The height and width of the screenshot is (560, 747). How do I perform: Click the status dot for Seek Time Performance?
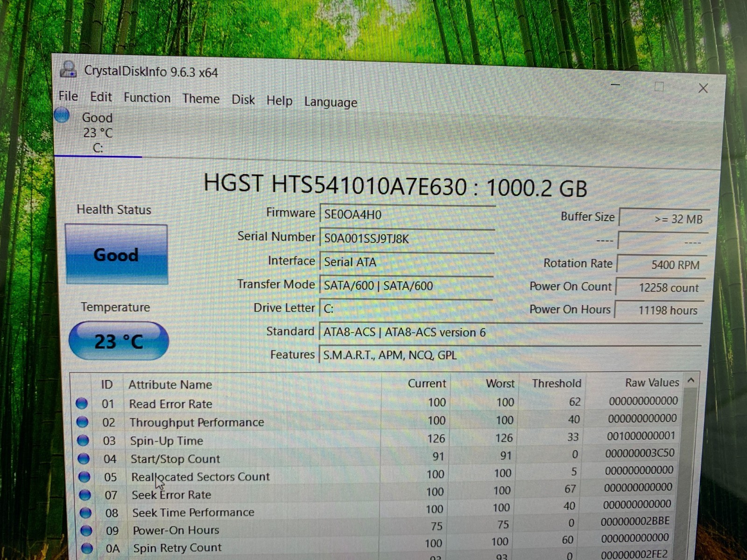[x=85, y=512]
